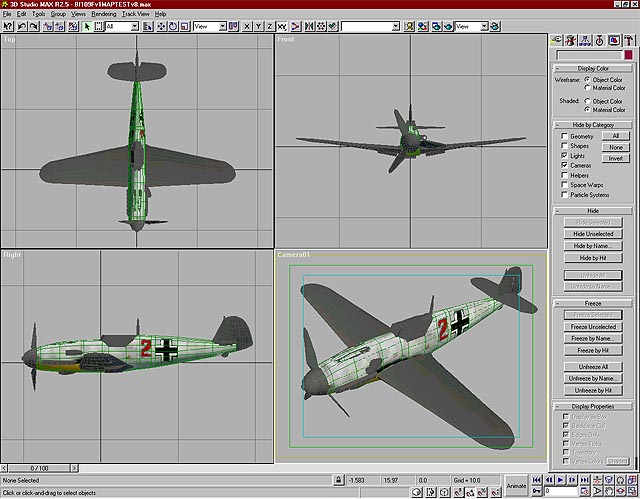Select Shaded Object Color radio button

click(587, 100)
